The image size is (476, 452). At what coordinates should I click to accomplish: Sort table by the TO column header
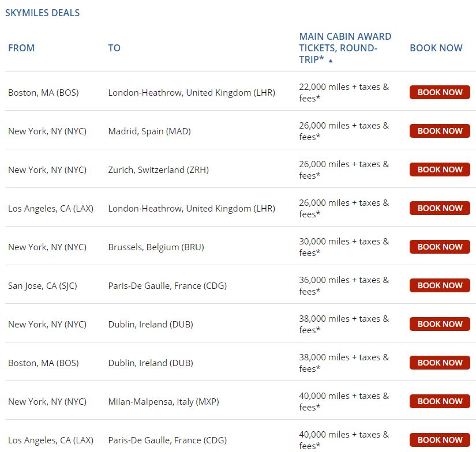114,48
